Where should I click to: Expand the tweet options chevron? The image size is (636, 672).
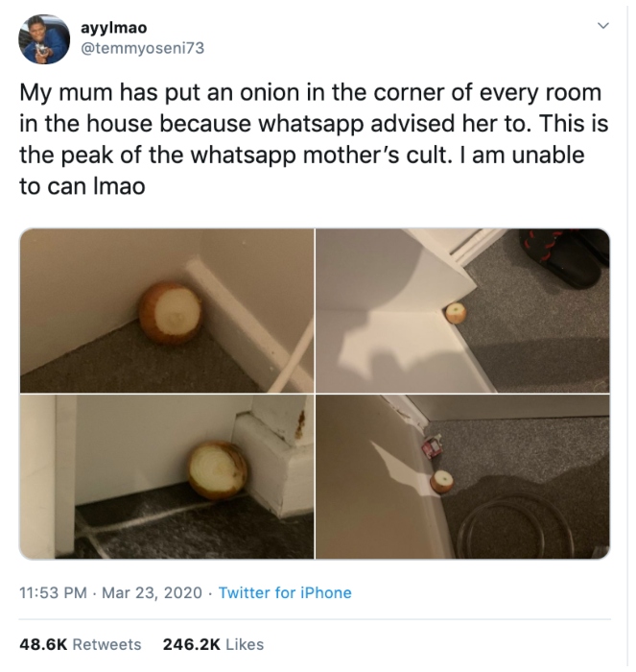(603, 26)
